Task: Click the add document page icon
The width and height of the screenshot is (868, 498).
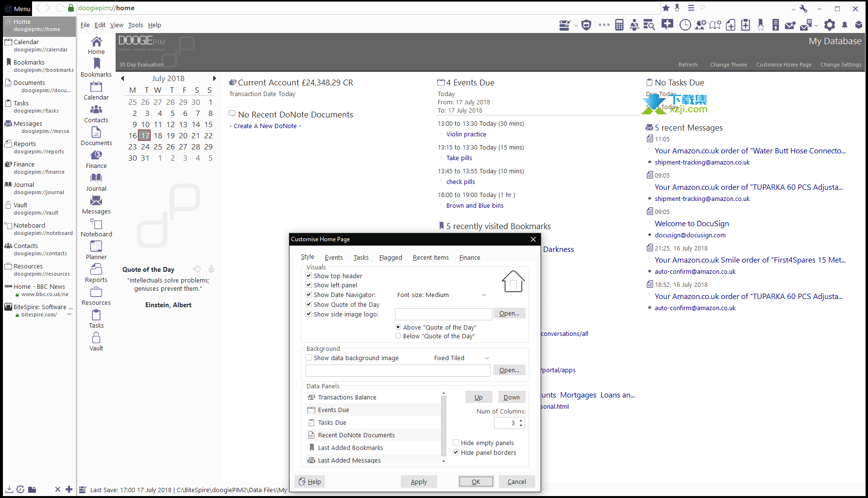Action: (x=731, y=25)
